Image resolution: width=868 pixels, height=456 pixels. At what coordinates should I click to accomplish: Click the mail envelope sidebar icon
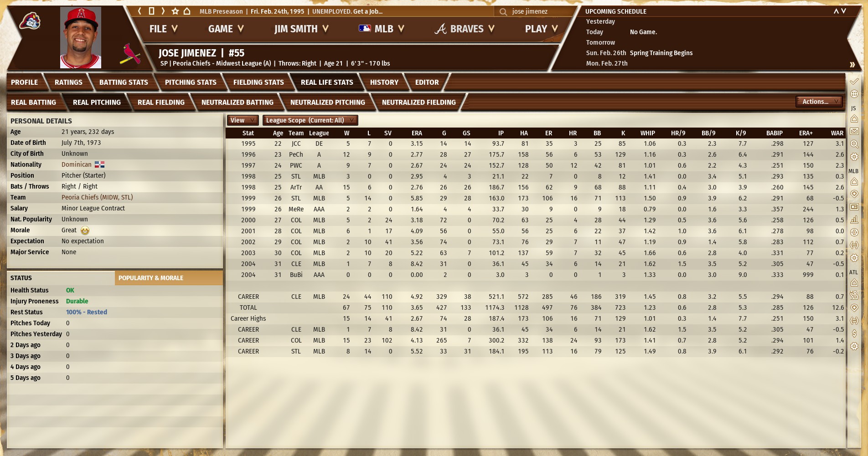pos(854,131)
